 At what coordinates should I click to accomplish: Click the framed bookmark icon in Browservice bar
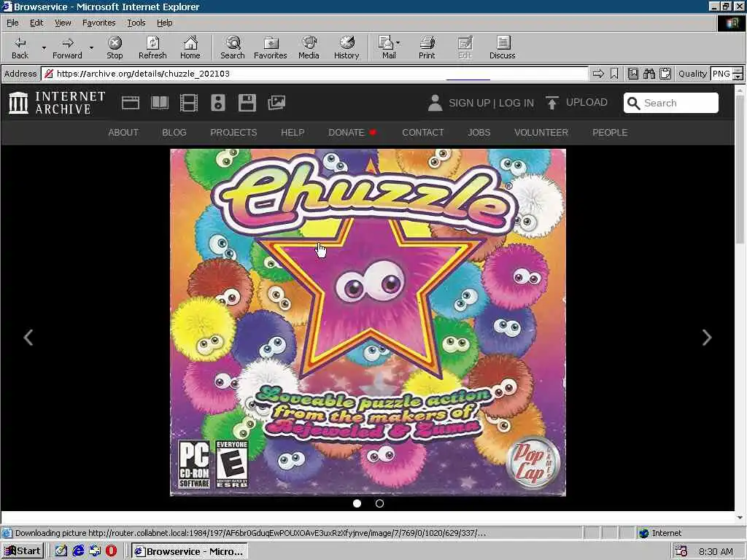pyautogui.click(x=632, y=74)
